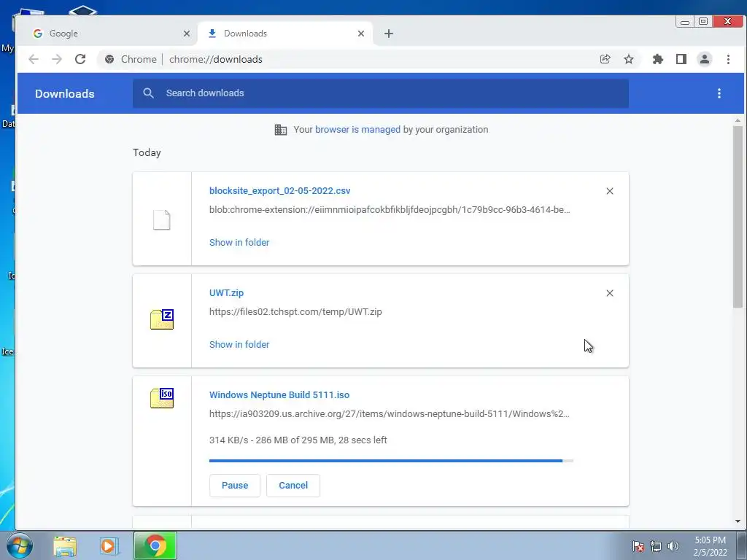This screenshot has height=560, width=747.
Task: Click the Chrome taskbar icon
Action: click(x=155, y=545)
